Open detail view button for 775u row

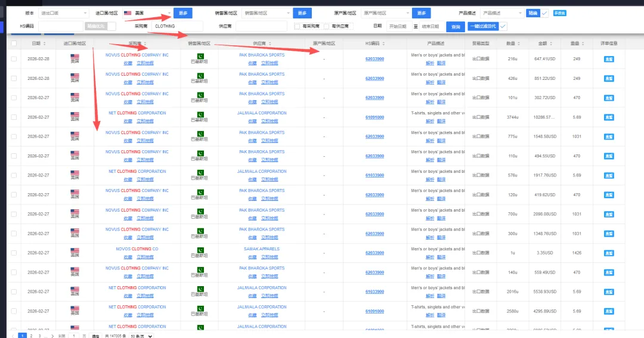609,137
